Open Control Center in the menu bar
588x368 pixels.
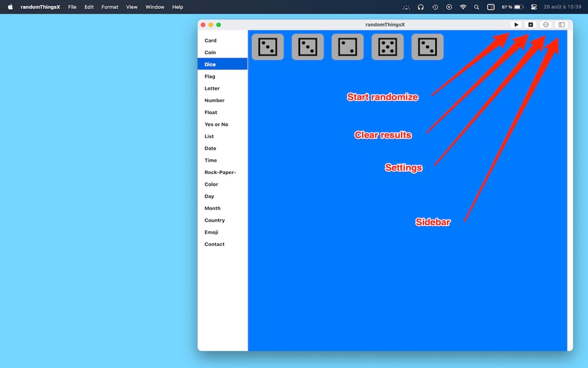coord(534,7)
